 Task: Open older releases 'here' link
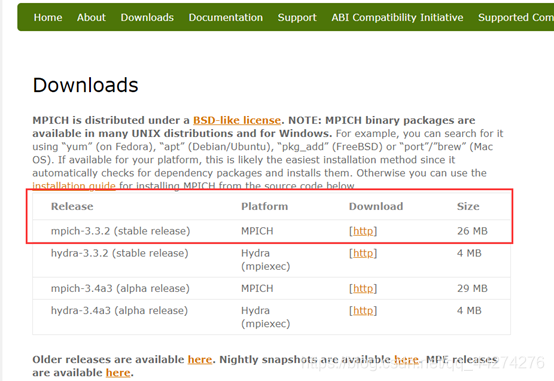click(x=200, y=359)
